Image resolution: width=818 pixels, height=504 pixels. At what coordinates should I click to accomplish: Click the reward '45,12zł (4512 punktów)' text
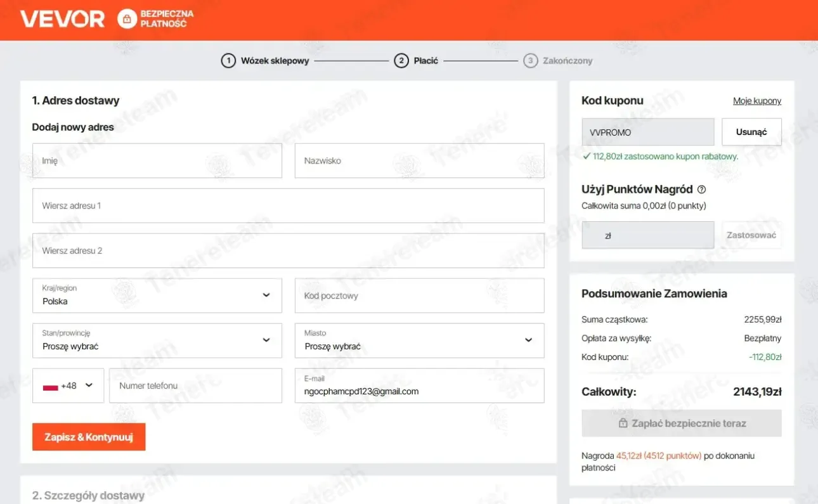(659, 455)
